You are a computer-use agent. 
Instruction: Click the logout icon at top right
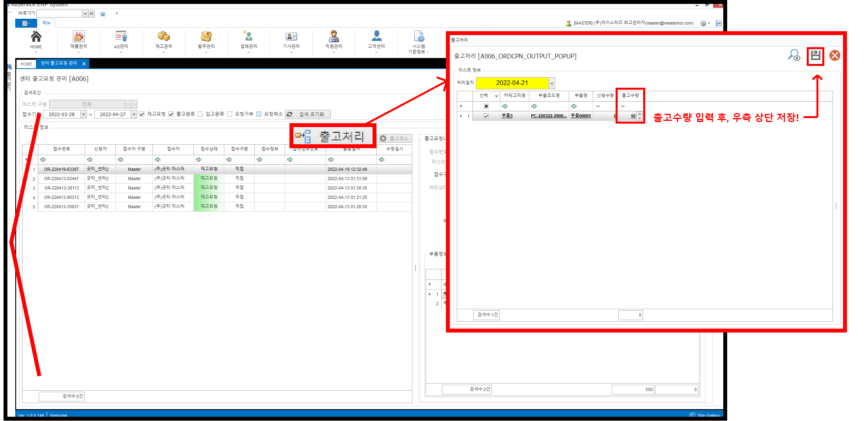(x=719, y=23)
